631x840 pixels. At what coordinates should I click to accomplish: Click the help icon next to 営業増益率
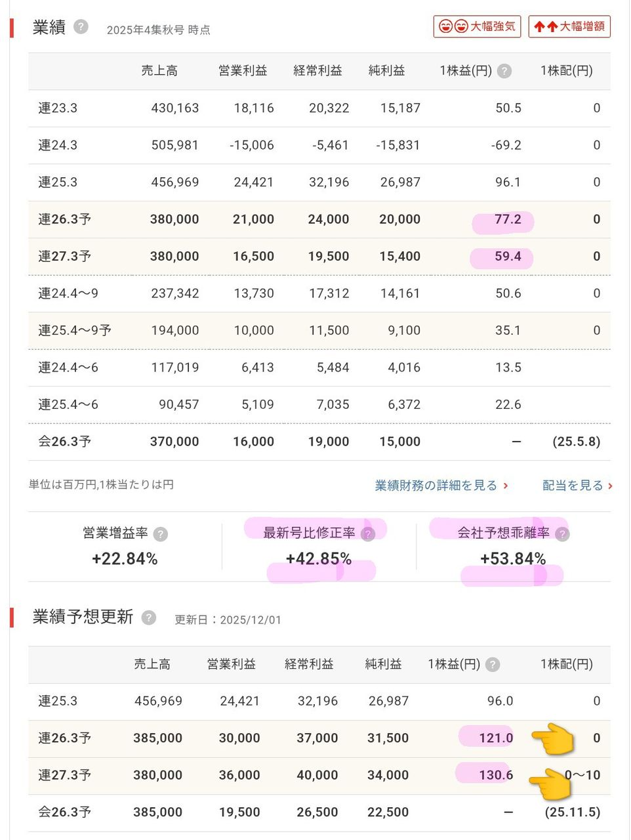[x=160, y=534]
